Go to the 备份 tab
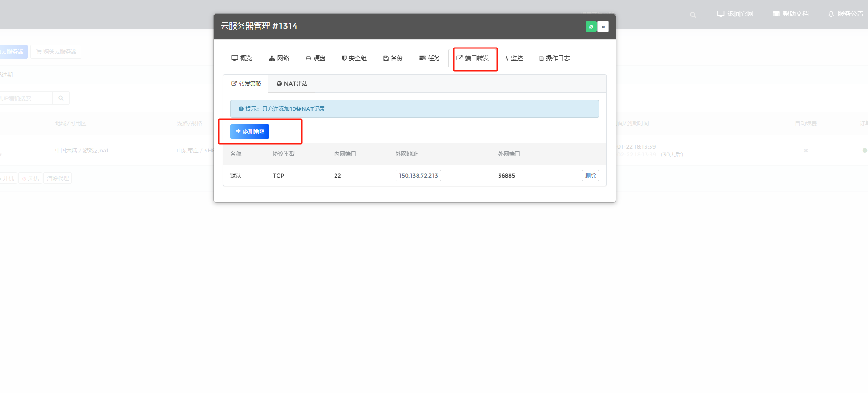Viewport: 868px width, 393px height. coord(393,58)
